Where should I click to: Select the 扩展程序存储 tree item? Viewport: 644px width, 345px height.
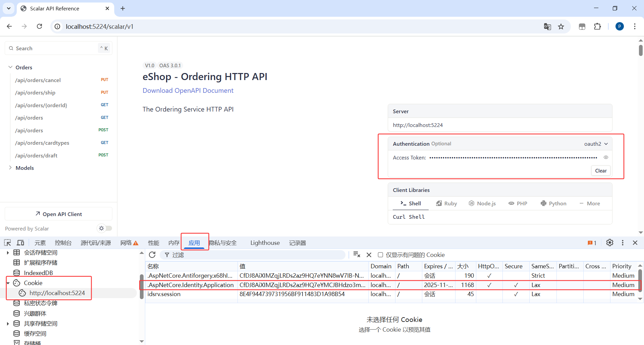(41, 263)
